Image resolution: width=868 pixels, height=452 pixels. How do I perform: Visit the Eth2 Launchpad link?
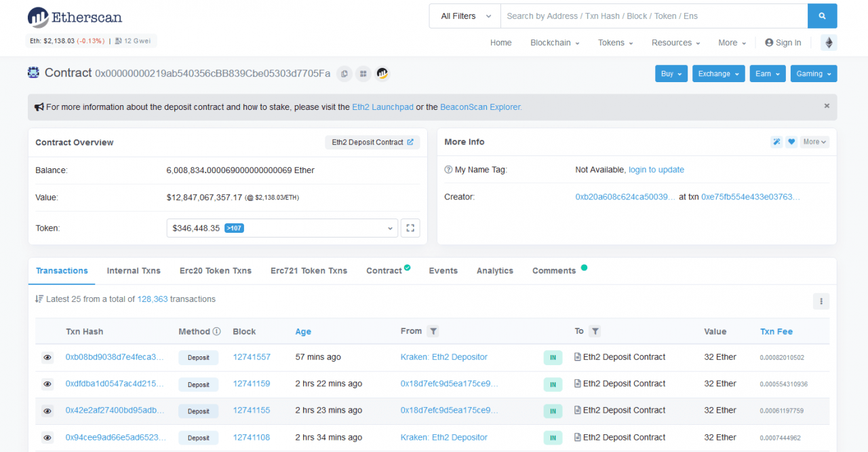[382, 107]
